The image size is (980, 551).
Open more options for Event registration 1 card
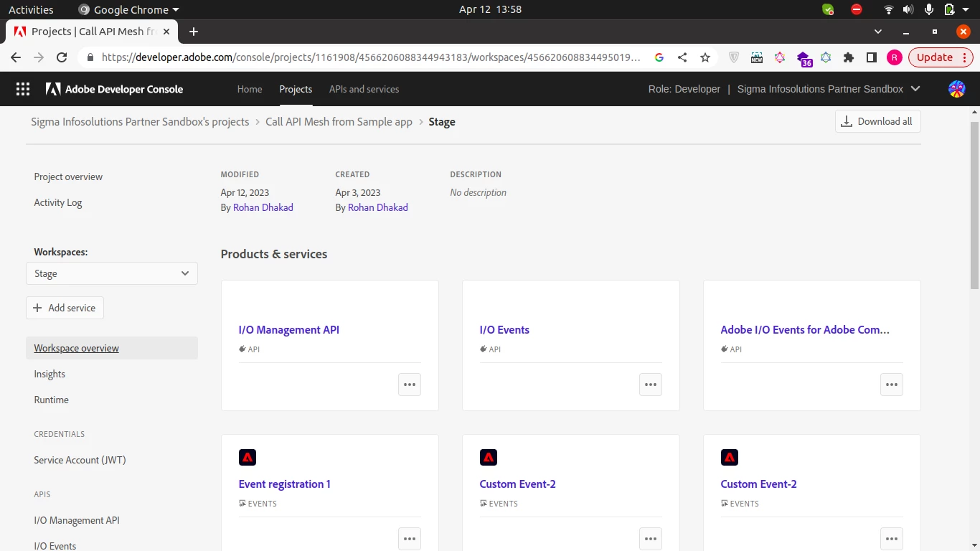click(x=410, y=539)
